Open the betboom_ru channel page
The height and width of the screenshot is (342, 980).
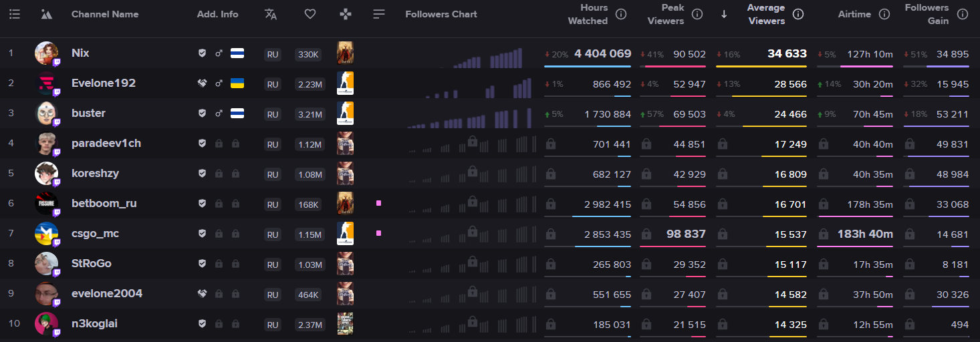pos(104,204)
